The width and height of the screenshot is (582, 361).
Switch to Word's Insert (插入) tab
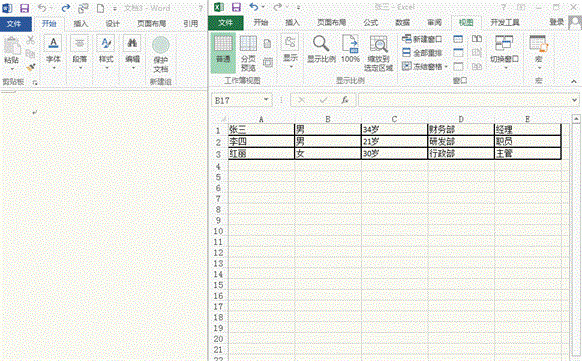(x=81, y=24)
